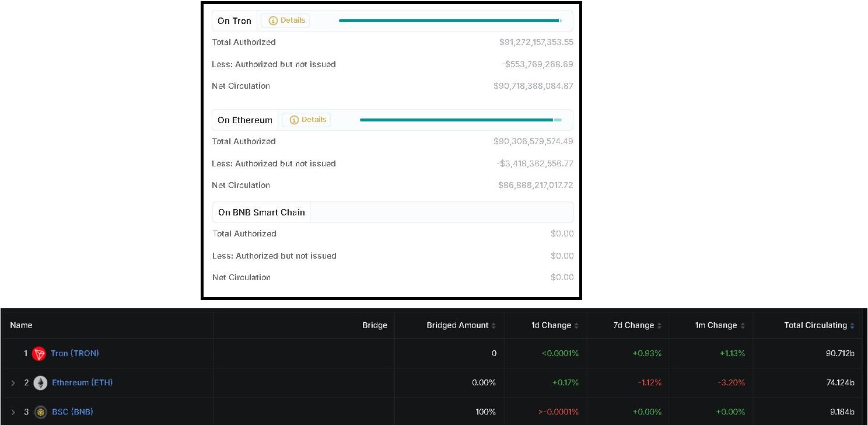Viewport: 868px width, 425px height.
Task: Click the Ethereum logo icon in table
Action: pos(40,383)
